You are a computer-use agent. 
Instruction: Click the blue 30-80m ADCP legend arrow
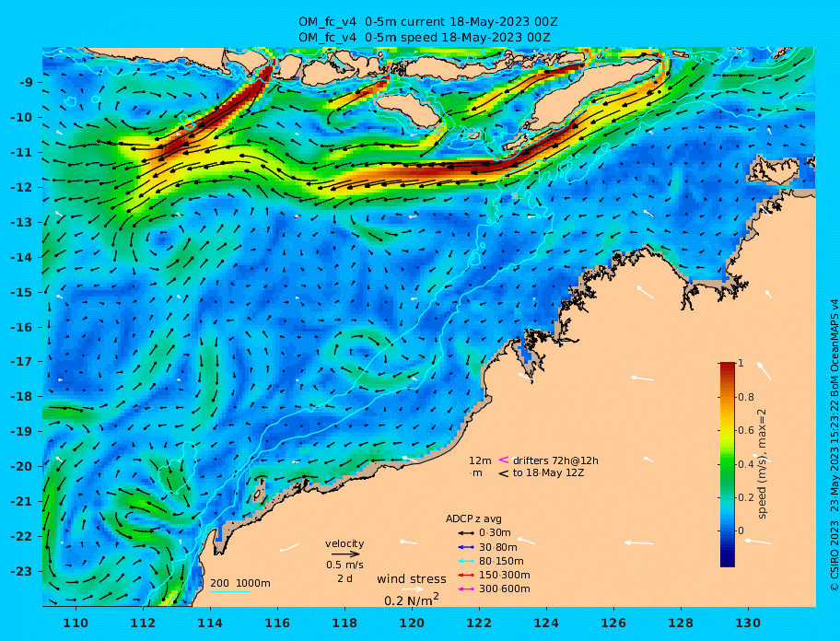[x=466, y=547]
